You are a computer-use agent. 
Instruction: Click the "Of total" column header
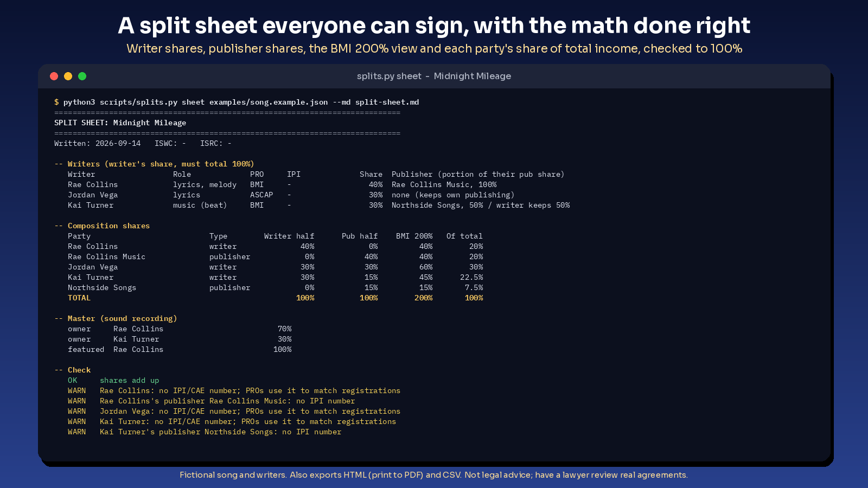[x=464, y=236]
